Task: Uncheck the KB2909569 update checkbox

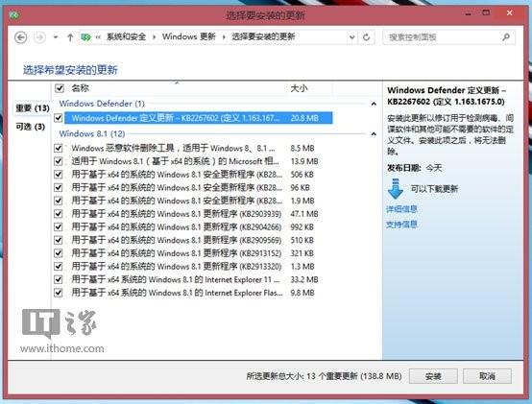Action: coord(59,240)
